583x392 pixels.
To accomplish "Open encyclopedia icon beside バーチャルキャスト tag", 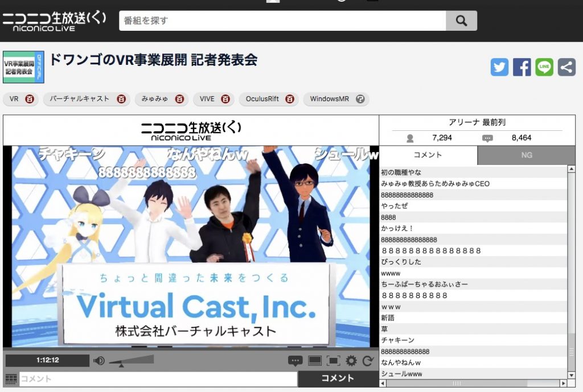I will point(121,99).
